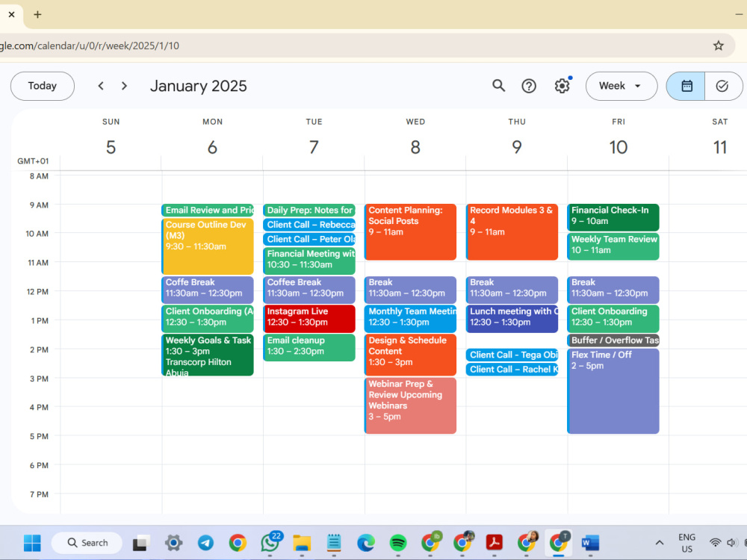Close the current browser tab
The image size is (747, 560).
click(11, 14)
